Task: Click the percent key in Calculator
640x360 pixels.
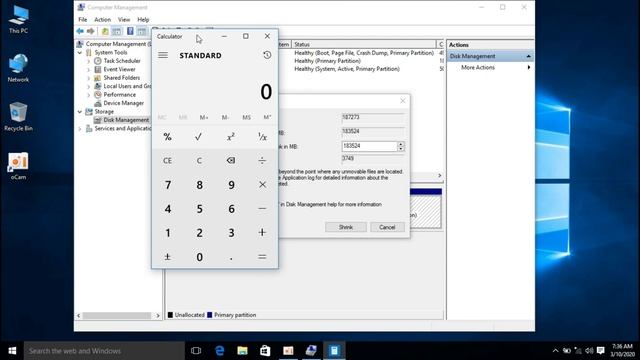Action: pos(167,137)
